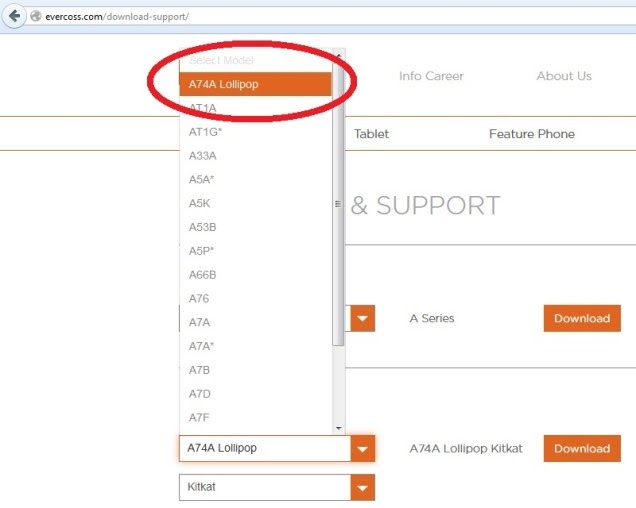Choose the A53B model entry
636x508 pixels.
[256, 227]
